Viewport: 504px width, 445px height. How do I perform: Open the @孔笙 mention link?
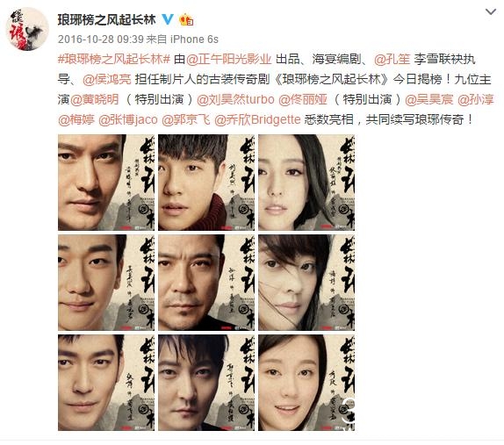tap(392, 59)
